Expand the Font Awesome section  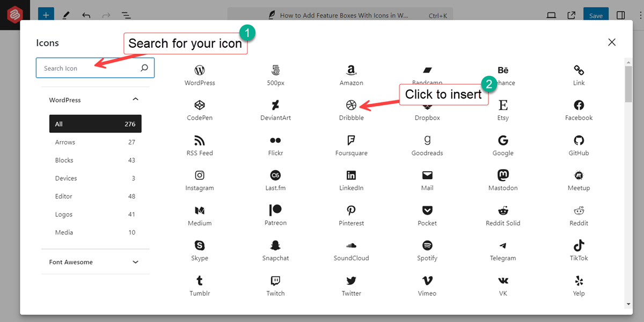(x=135, y=262)
